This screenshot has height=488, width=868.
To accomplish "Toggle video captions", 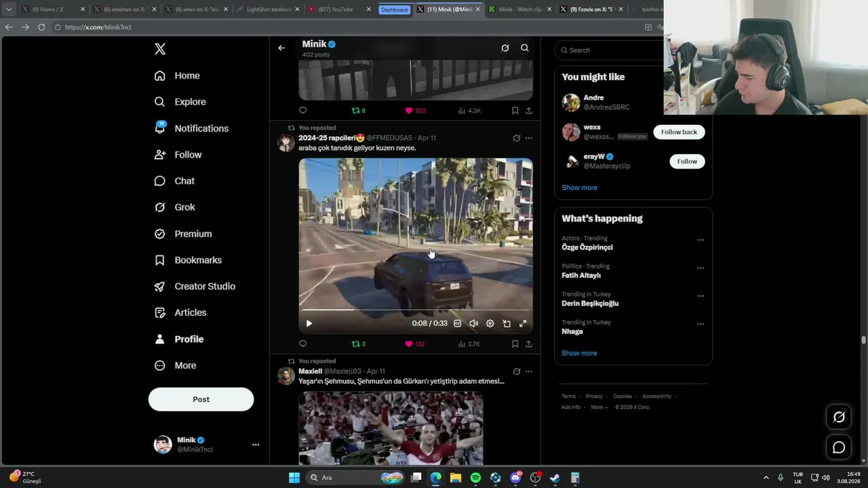I will [x=458, y=324].
